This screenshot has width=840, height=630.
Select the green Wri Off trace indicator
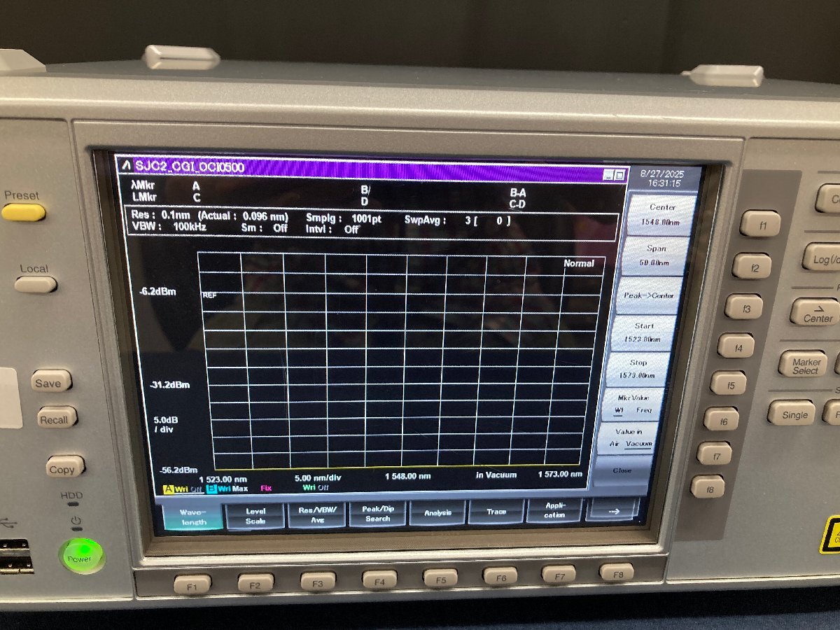[316, 487]
